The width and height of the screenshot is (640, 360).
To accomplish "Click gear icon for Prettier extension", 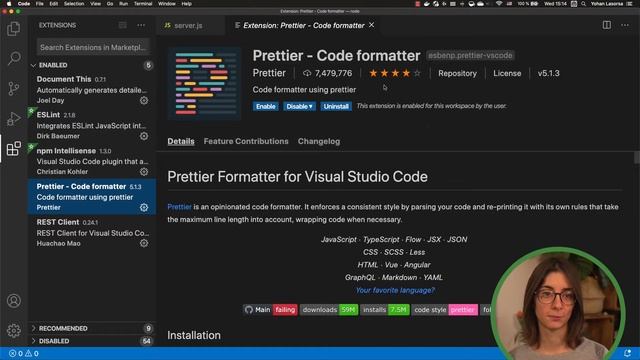I will (x=144, y=207).
